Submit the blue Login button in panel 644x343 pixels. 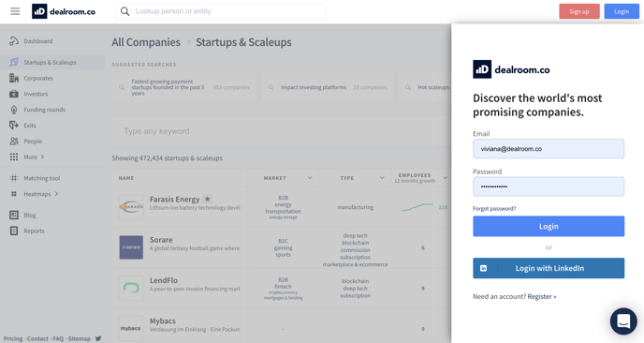tap(549, 226)
